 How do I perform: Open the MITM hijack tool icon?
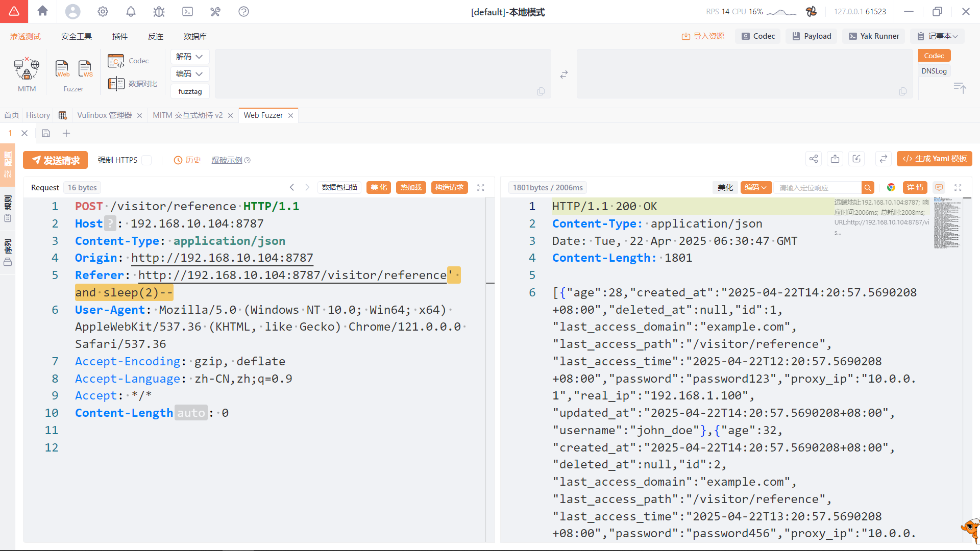(x=27, y=69)
